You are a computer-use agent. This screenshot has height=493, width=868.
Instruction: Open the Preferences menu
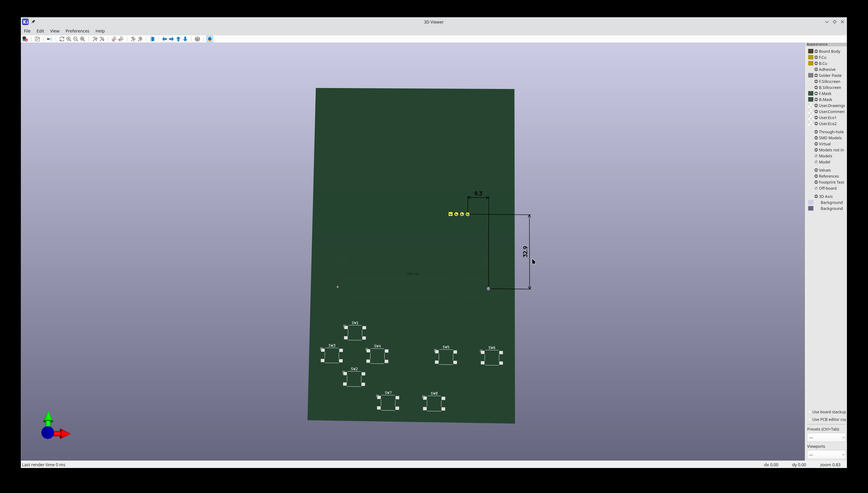coord(77,31)
